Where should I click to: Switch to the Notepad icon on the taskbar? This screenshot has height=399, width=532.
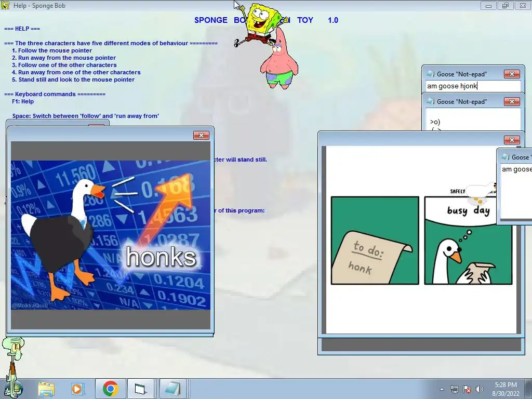tap(173, 389)
